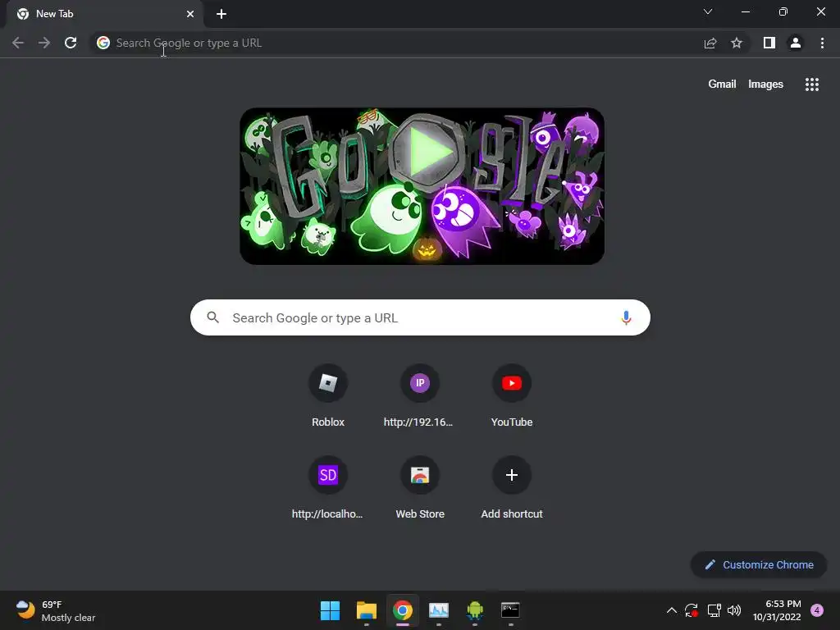The image size is (840, 630).
Task: Close the New Tab tab
Action: click(x=190, y=14)
